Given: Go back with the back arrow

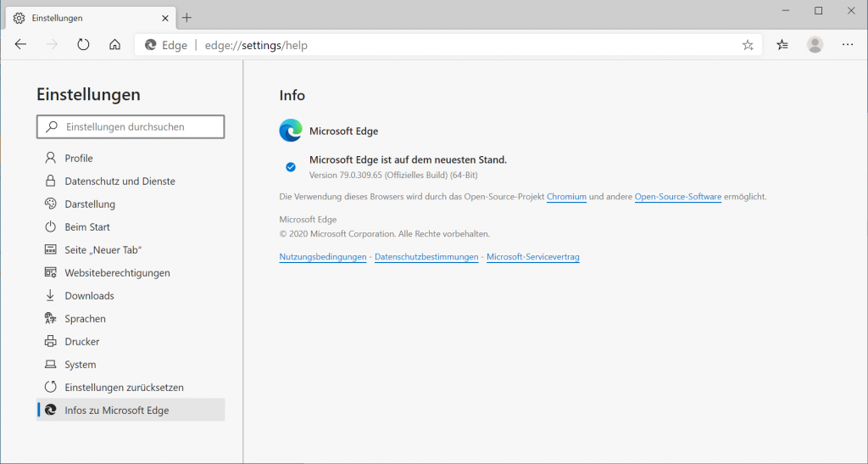Looking at the screenshot, I should (20, 45).
